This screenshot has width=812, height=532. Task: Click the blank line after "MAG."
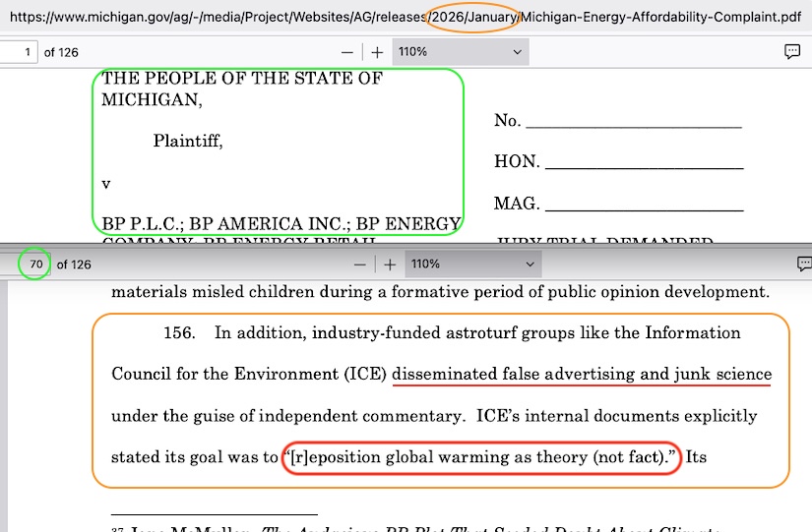click(x=644, y=204)
